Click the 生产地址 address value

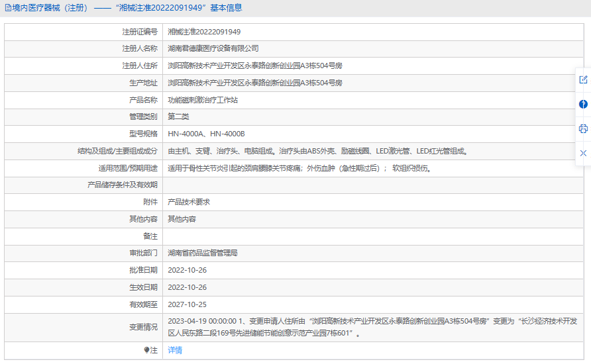pyautogui.click(x=255, y=83)
